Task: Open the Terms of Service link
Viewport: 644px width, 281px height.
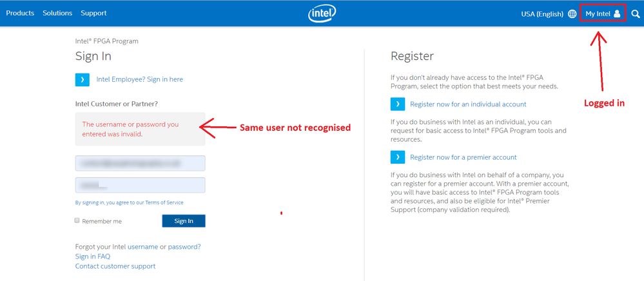Action: tap(164, 202)
